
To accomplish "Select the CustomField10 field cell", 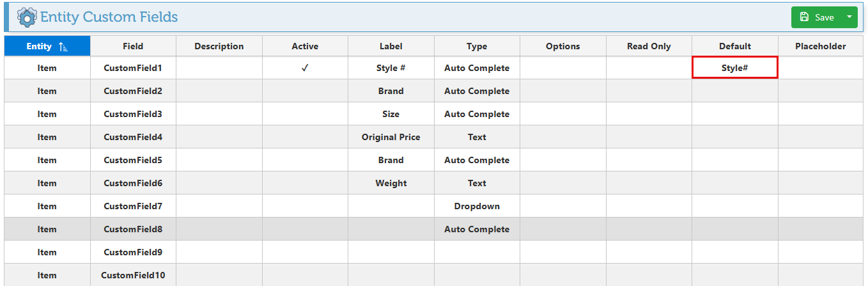I will [x=133, y=275].
